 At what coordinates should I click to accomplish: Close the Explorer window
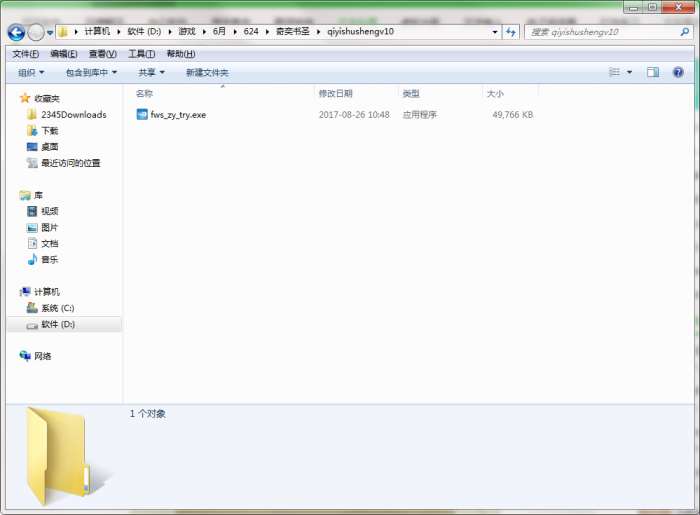pos(678,7)
